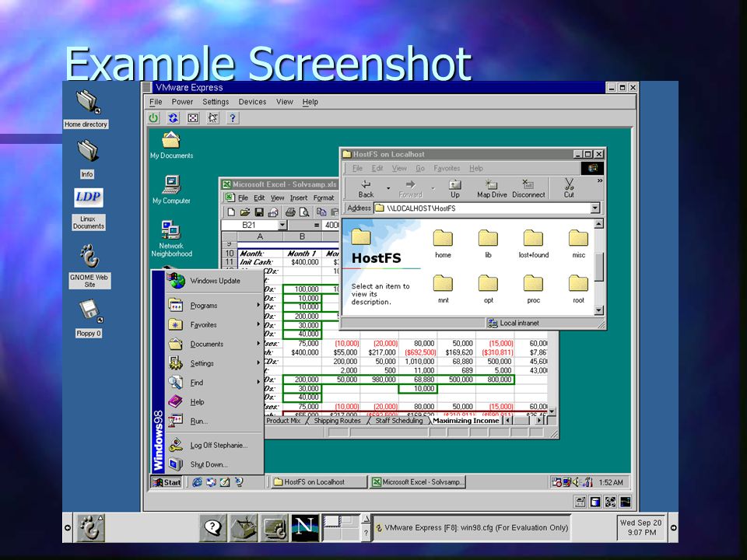Image resolution: width=747 pixels, height=560 pixels.
Task: Click Excel Print Preview toolbar icon
Action: click(x=304, y=212)
